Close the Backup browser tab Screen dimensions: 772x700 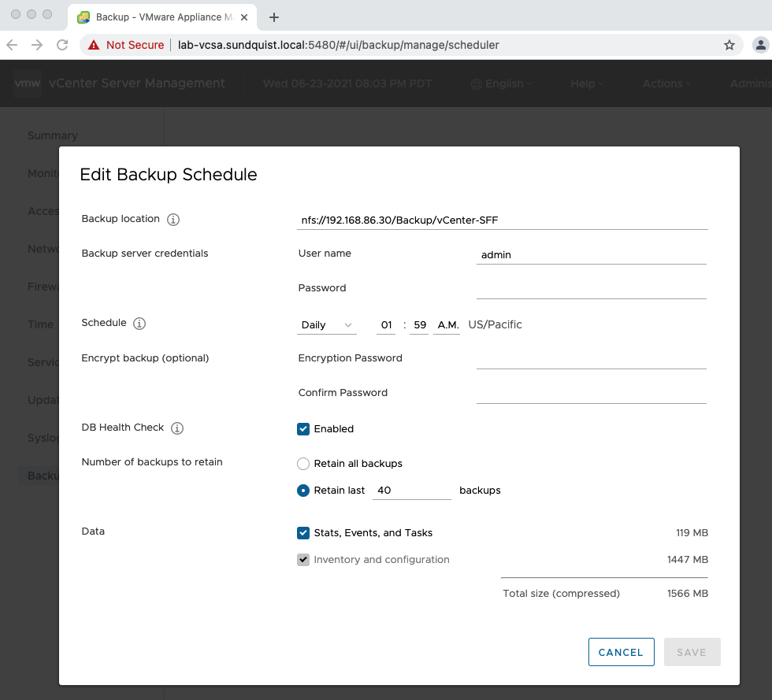(244, 17)
